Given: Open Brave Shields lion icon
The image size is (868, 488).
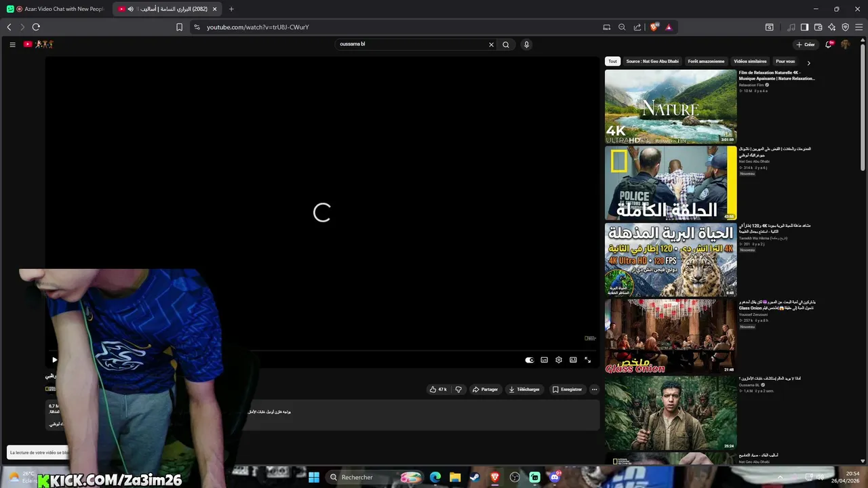Looking at the screenshot, I should point(654,27).
